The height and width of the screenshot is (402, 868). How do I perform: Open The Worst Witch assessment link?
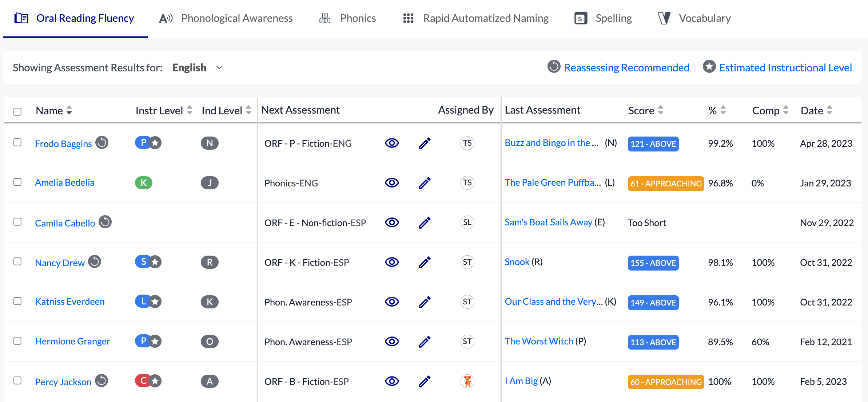point(539,341)
